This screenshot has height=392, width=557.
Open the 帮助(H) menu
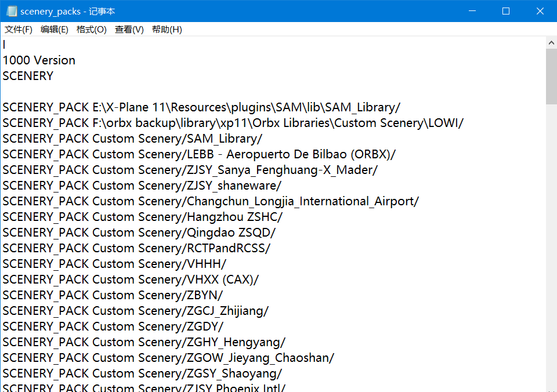click(167, 30)
